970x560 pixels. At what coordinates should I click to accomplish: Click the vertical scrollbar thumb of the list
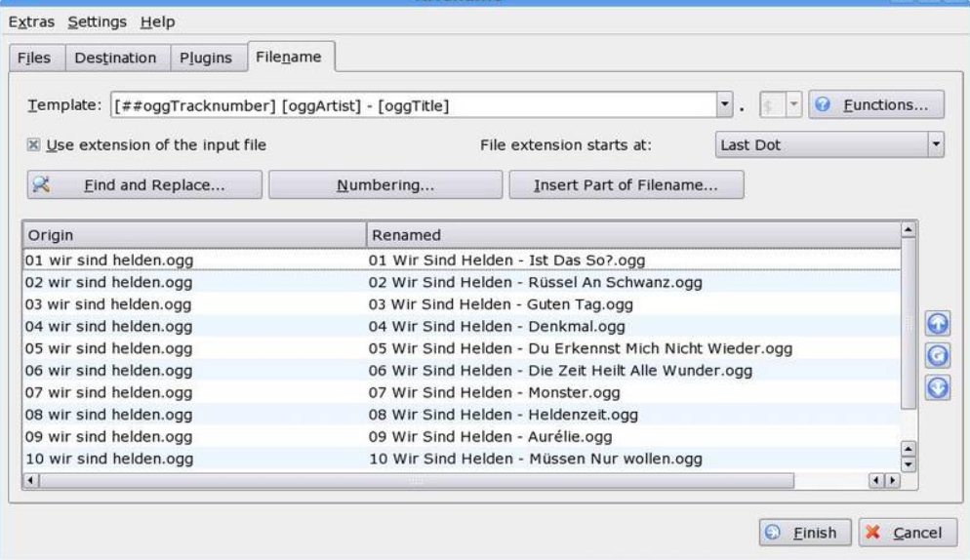pyautogui.click(x=909, y=323)
